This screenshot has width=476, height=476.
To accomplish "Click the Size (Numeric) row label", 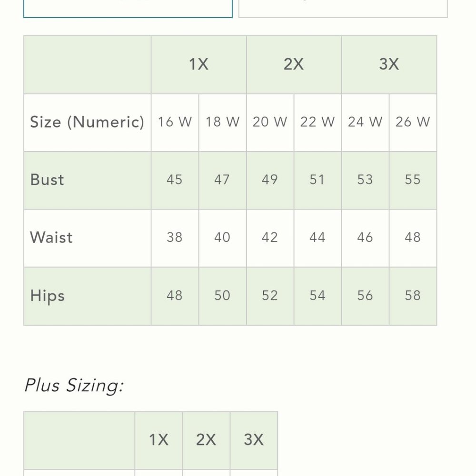I will click(87, 122).
